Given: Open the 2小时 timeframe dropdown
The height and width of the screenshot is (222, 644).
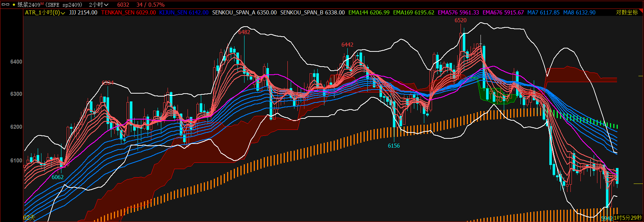Looking at the screenshot, I should 98,5.
